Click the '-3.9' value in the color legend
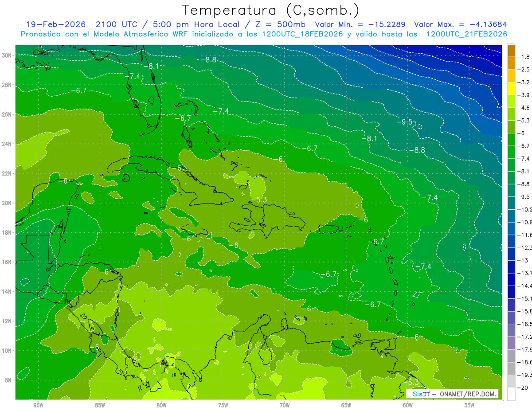532x411 pixels. point(523,95)
